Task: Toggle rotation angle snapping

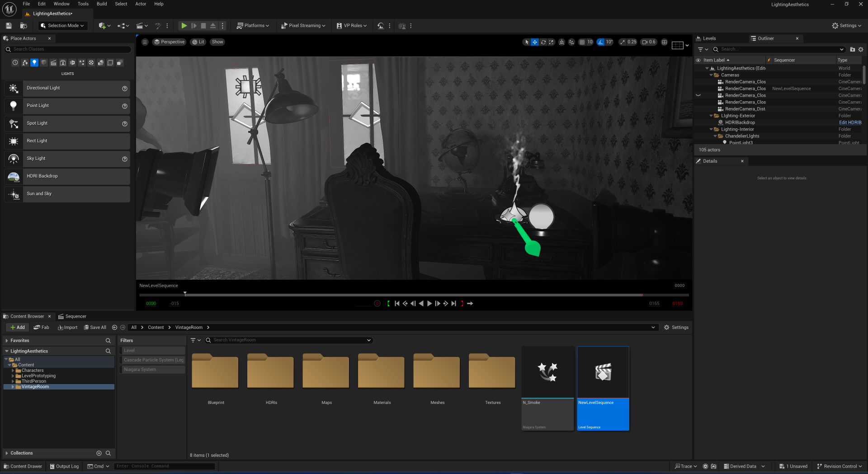Action: coord(600,42)
